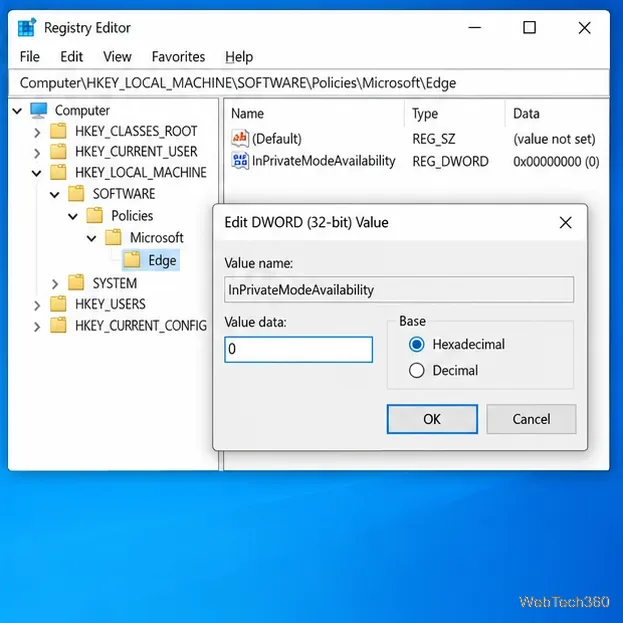This screenshot has width=623, height=623.
Task: Click the Microsoft folder icon
Action: pos(113,237)
